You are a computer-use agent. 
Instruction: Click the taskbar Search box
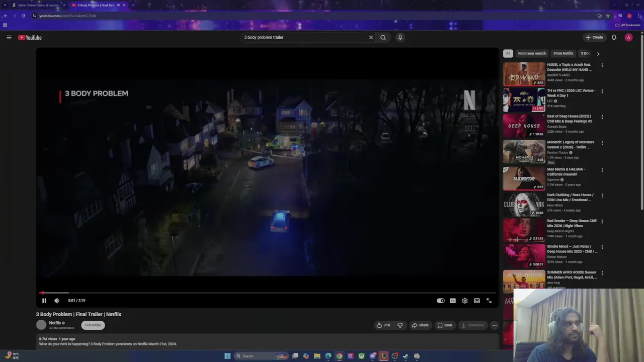pyautogui.click(x=262, y=356)
